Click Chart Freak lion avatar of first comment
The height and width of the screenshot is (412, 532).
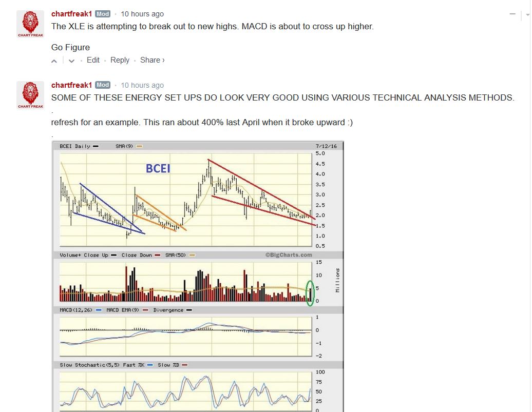[30, 24]
